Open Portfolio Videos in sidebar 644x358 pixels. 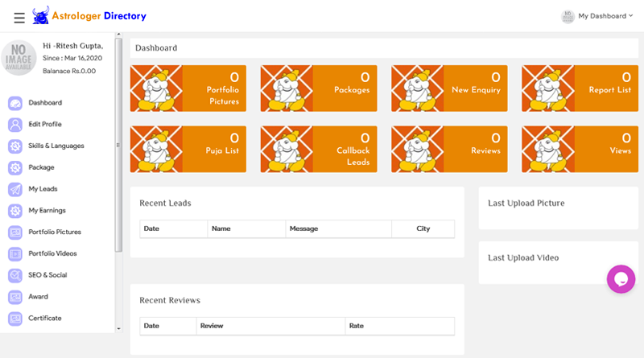(52, 253)
